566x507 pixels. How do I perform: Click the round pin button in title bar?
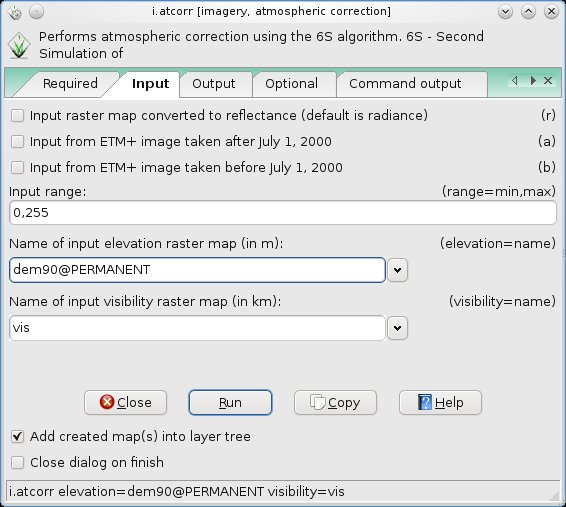point(36,12)
